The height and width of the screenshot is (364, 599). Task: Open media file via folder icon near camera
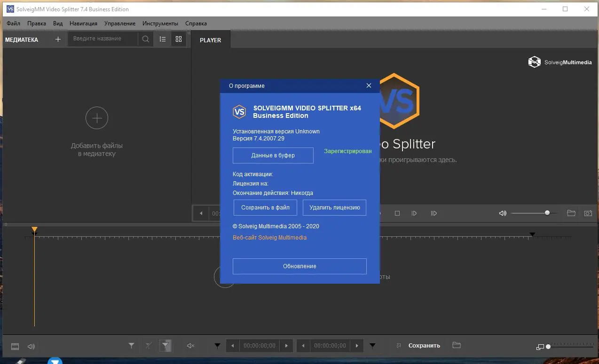coord(571,213)
